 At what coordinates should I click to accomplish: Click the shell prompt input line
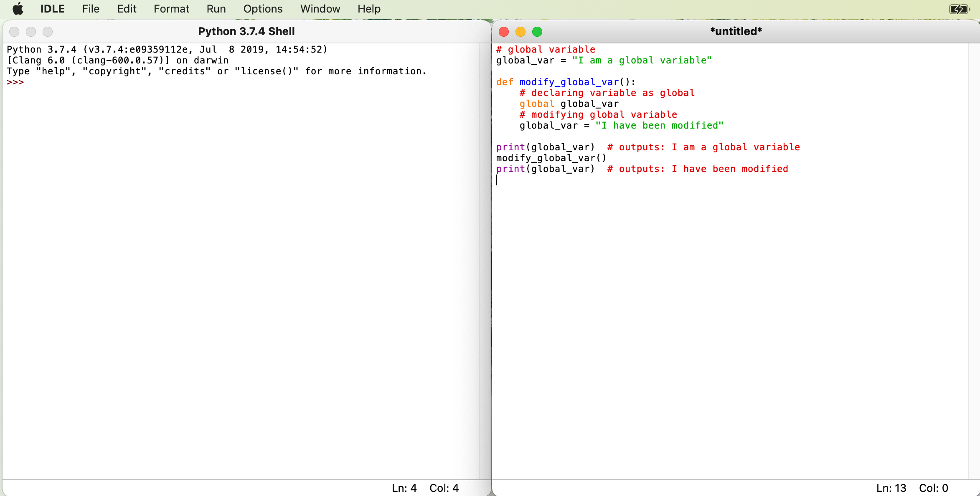click(84, 82)
